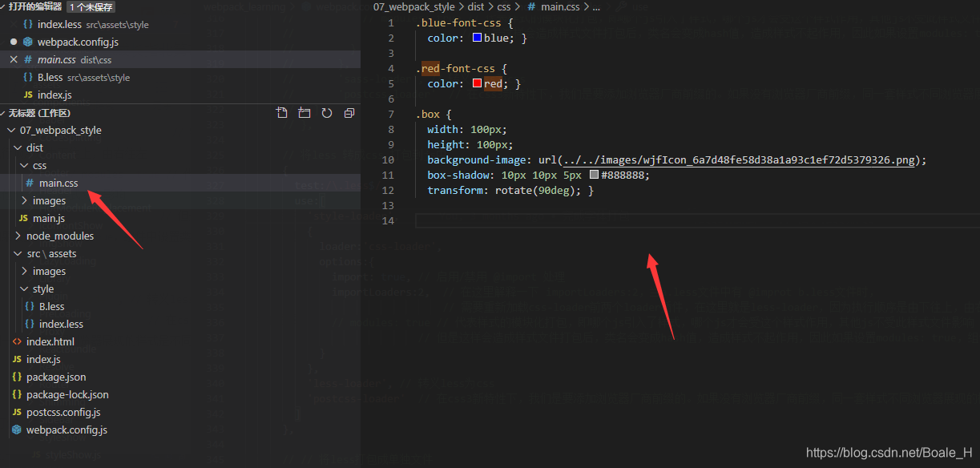
Task: Open the gray #888888 color swatch
Action: [x=594, y=175]
